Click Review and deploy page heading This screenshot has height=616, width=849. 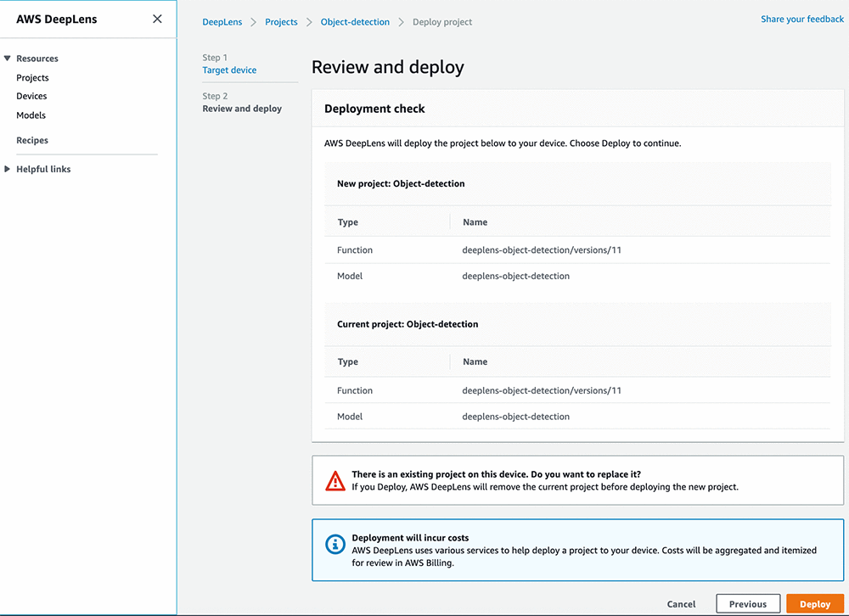pos(388,67)
